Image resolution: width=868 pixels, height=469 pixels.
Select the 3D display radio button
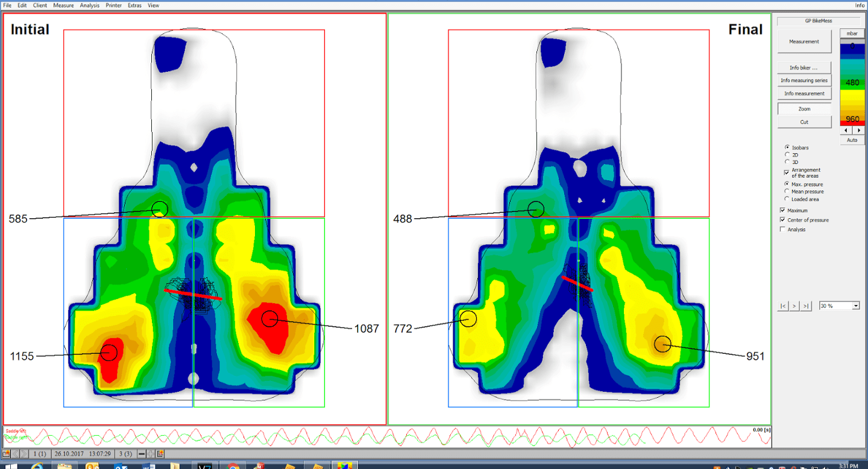tap(787, 162)
